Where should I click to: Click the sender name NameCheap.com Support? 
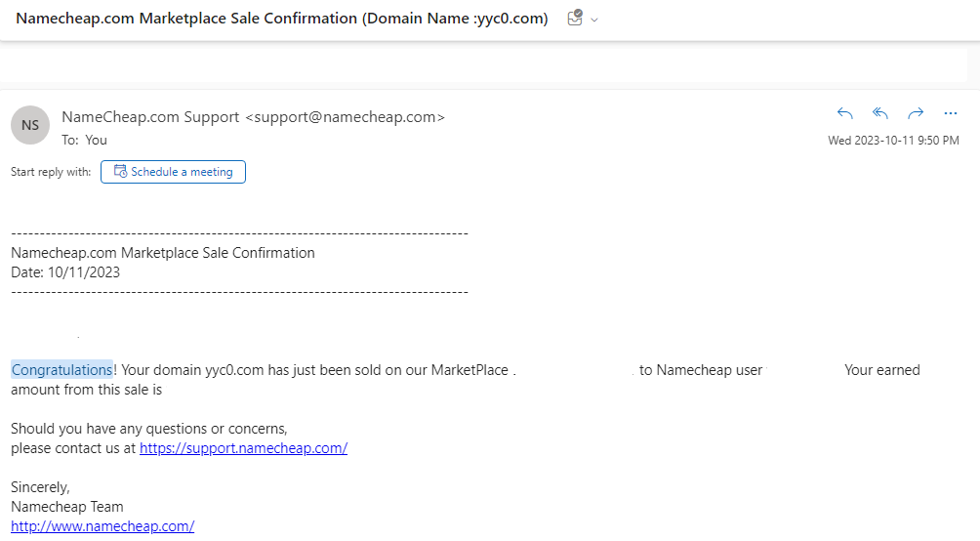(x=150, y=117)
